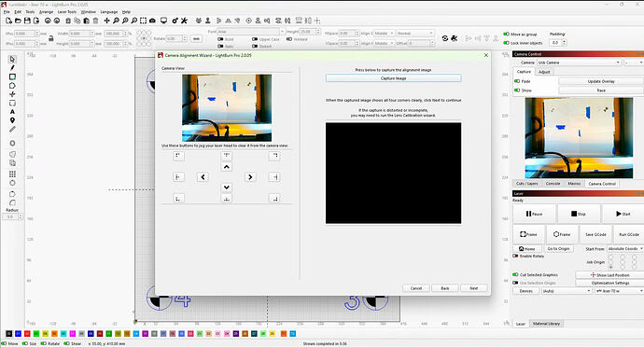
Task: Select the Position Laser pin tool
Action: click(x=12, y=120)
